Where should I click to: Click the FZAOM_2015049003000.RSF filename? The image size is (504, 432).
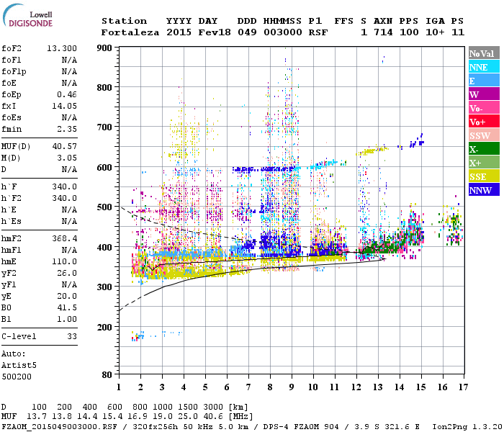coord(59,427)
